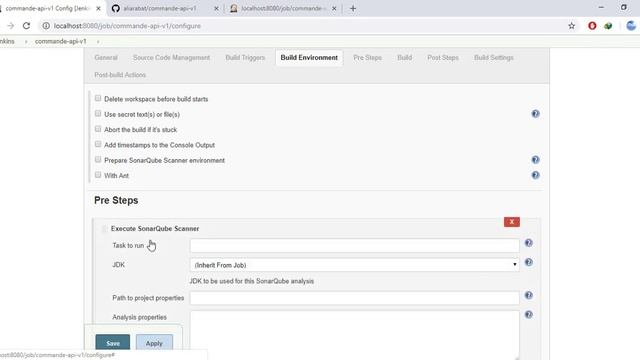Go forward with browser arrow

(11, 26)
